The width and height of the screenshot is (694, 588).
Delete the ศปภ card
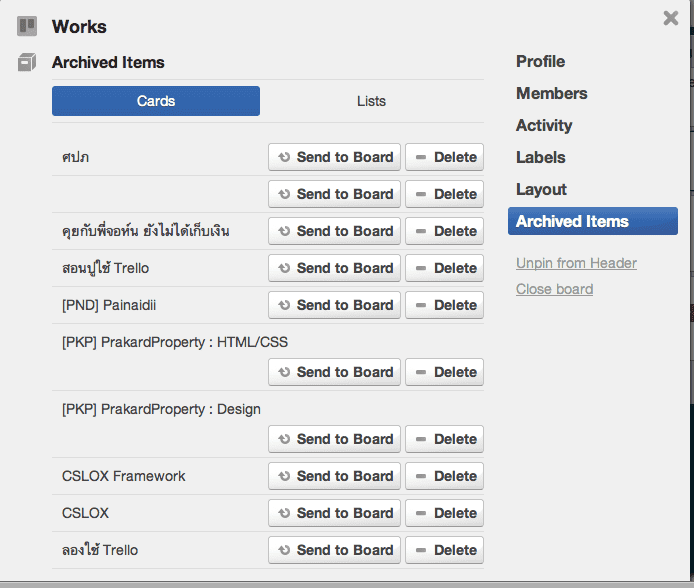444,157
